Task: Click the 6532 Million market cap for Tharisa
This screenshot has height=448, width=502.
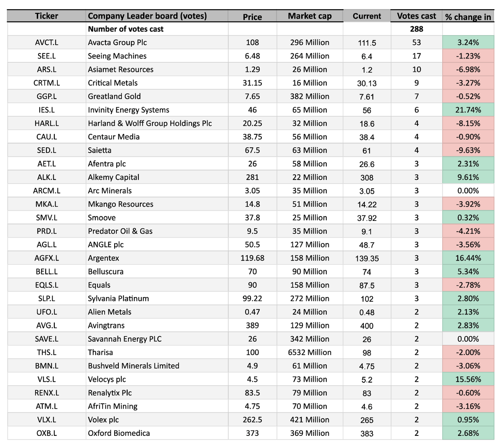Action: click(310, 352)
